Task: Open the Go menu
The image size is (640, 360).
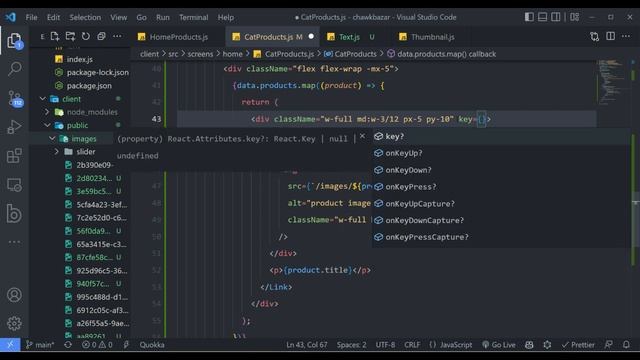Action: coord(141,18)
